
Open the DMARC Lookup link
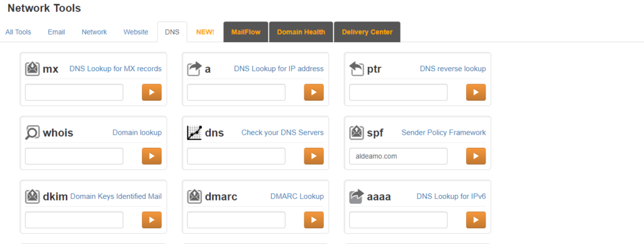[x=297, y=196]
